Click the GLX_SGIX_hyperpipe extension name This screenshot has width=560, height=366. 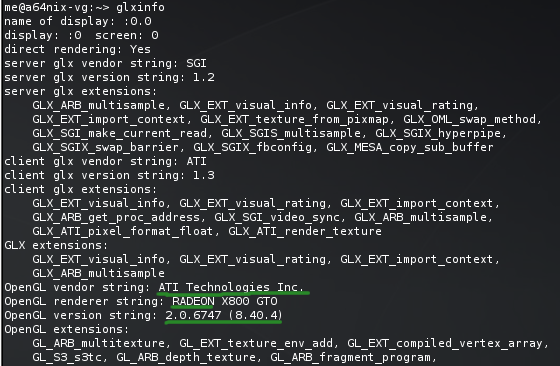click(438, 133)
